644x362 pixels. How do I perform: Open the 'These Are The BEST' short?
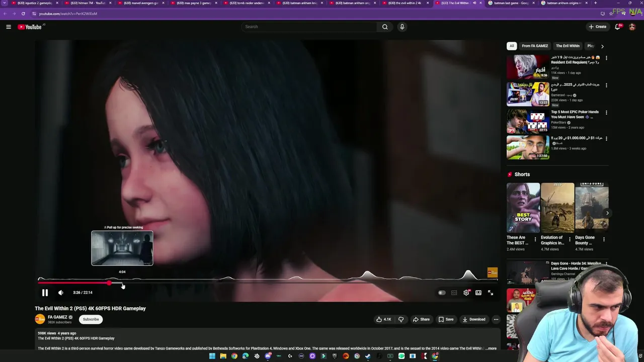pyautogui.click(x=523, y=207)
